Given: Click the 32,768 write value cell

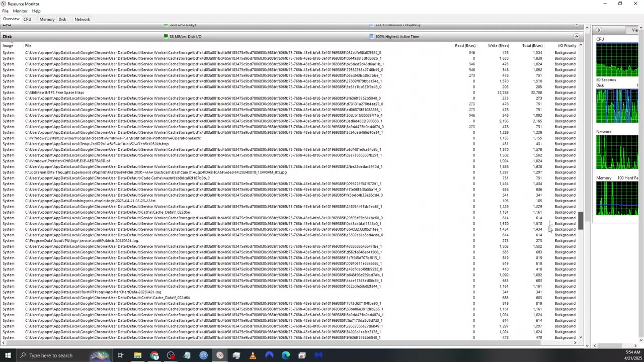Looking at the screenshot, I should tap(502, 93).
